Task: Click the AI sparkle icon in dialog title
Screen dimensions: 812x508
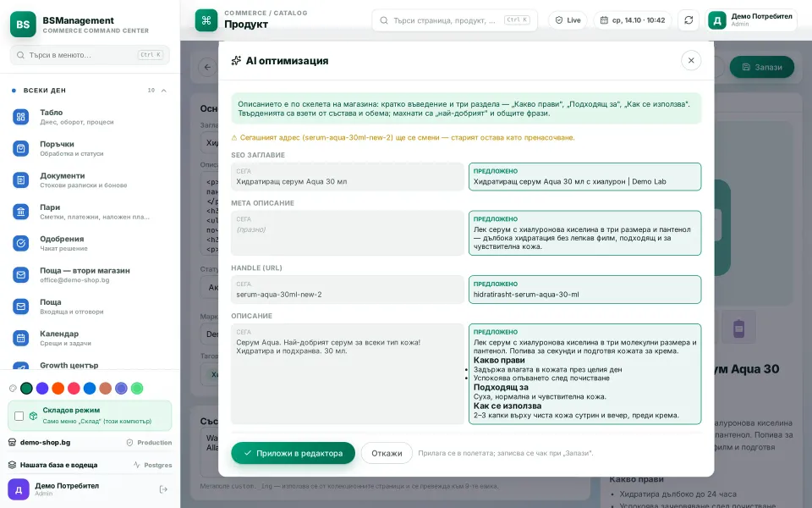Action: coord(236,61)
